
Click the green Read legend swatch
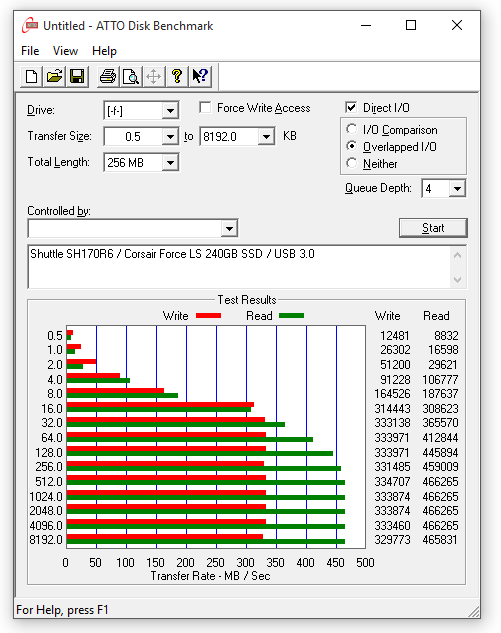(291, 316)
